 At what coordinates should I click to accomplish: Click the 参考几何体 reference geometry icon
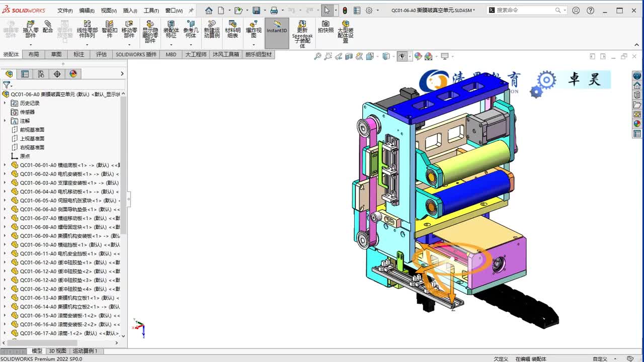pyautogui.click(x=191, y=29)
